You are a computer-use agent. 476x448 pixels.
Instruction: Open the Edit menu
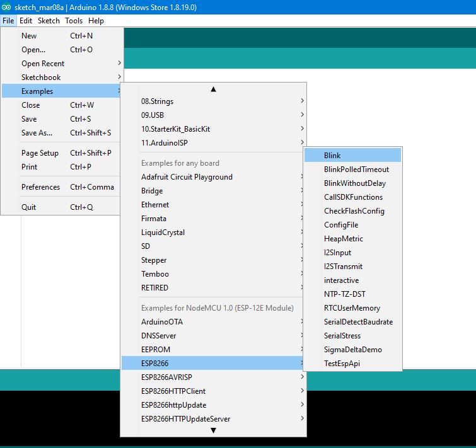coord(26,21)
